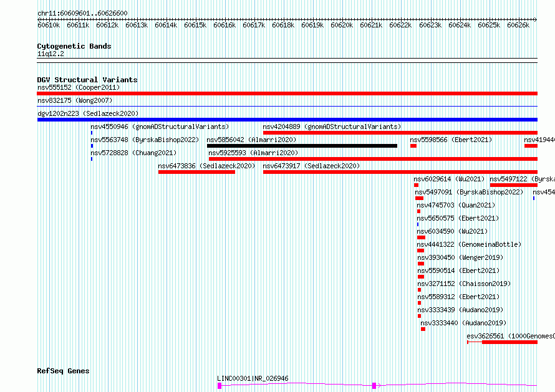Click the red nsv6473836 variant bar
The width and height of the screenshot is (555, 392).
coord(196,172)
